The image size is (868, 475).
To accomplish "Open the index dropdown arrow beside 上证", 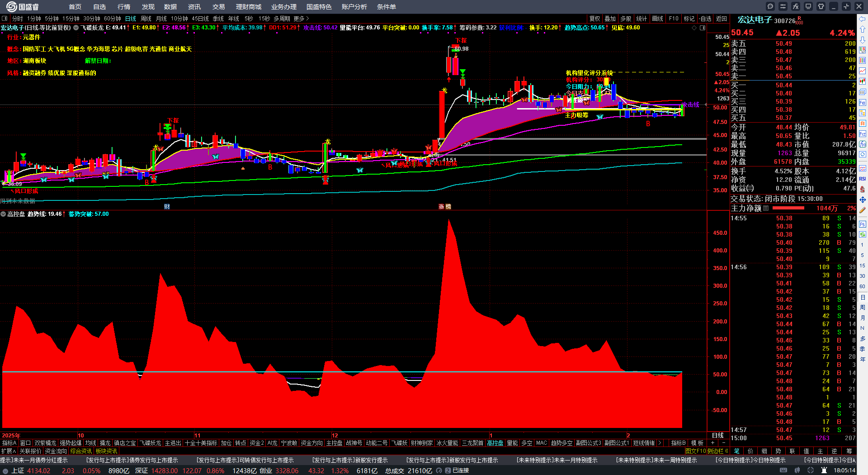I will point(5,470).
